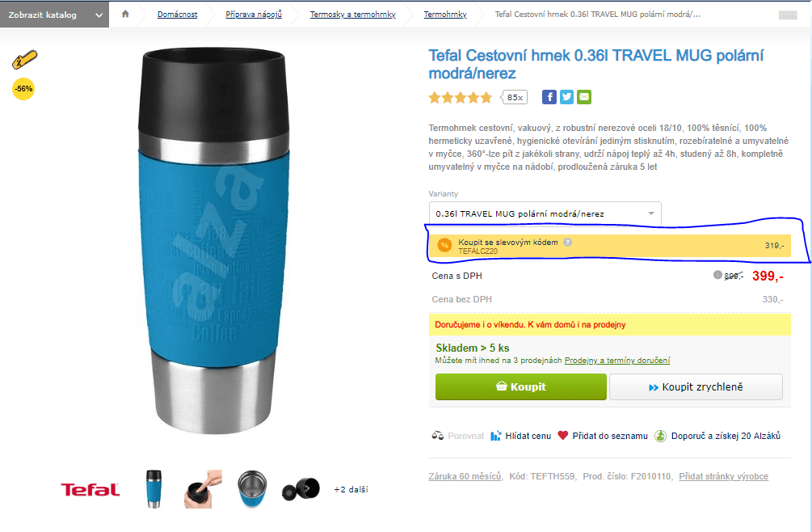View more images via +2 další

click(351, 489)
